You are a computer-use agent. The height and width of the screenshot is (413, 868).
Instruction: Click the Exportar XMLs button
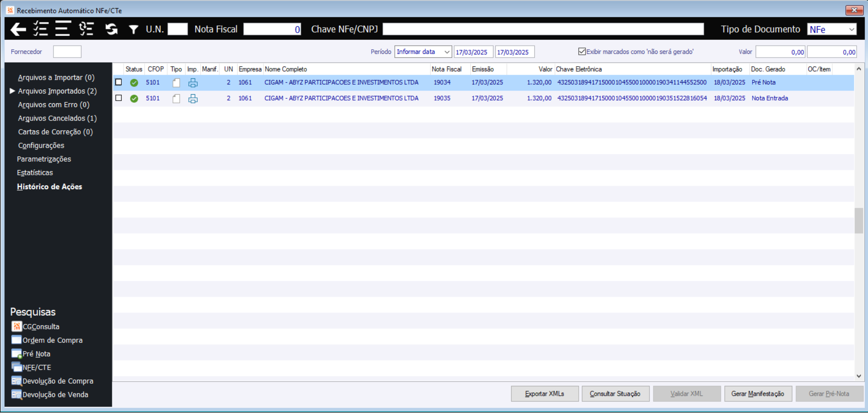[545, 394]
